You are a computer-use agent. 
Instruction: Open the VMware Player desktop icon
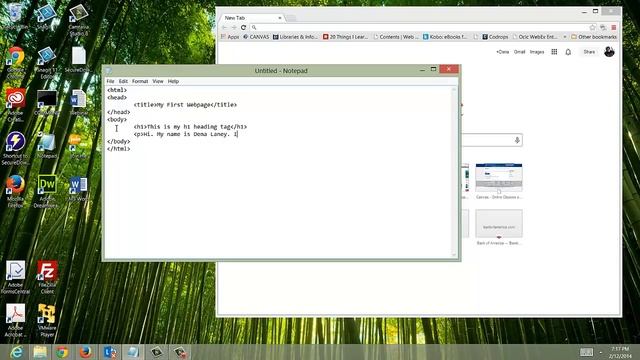tap(47, 320)
